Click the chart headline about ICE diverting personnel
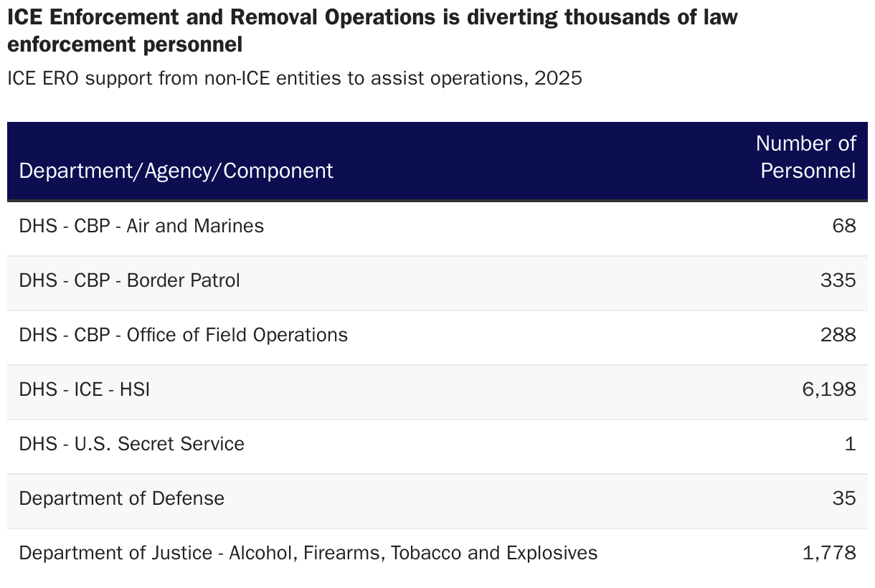Viewport: 875px width, 588px height. (372, 17)
